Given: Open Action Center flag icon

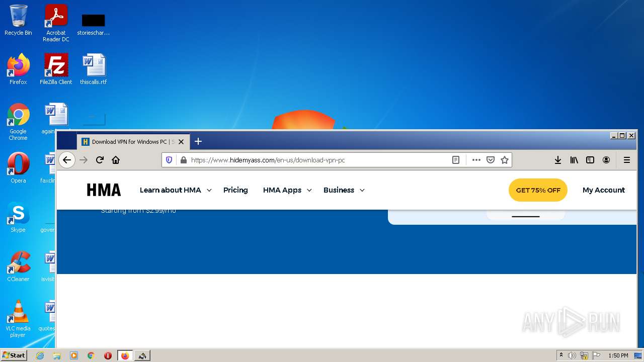Looking at the screenshot, I should pos(596,355).
